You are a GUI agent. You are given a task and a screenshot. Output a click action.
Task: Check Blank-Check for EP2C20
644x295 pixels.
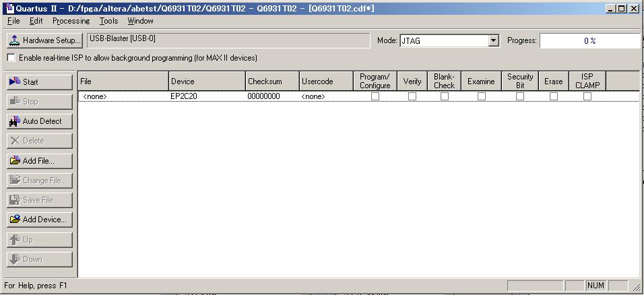[x=445, y=96]
